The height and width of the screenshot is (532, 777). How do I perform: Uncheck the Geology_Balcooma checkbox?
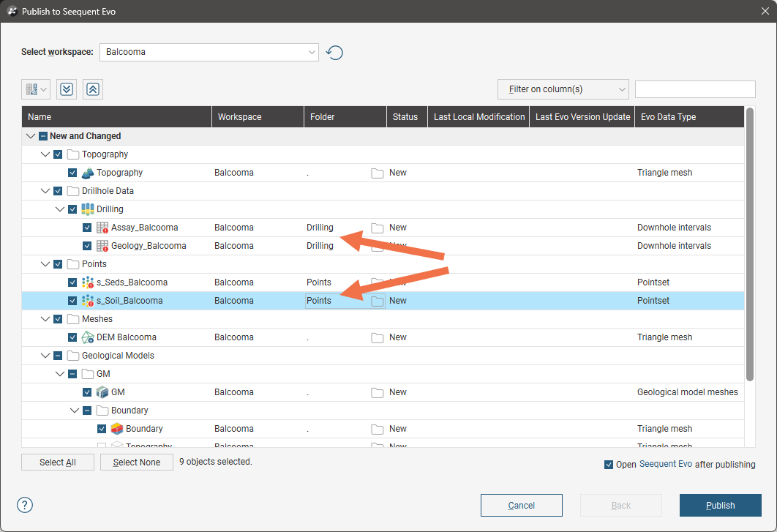(87, 246)
